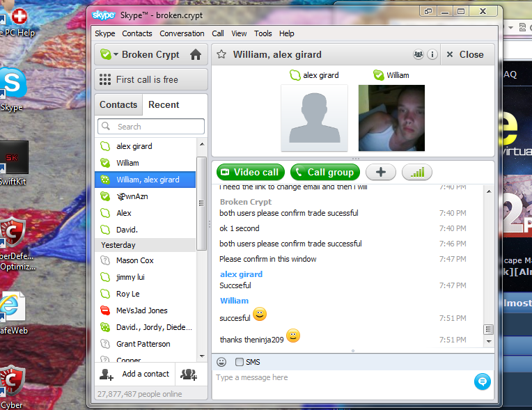Open Roy Le conversation
Screen dimensions: 532x410
(146, 294)
